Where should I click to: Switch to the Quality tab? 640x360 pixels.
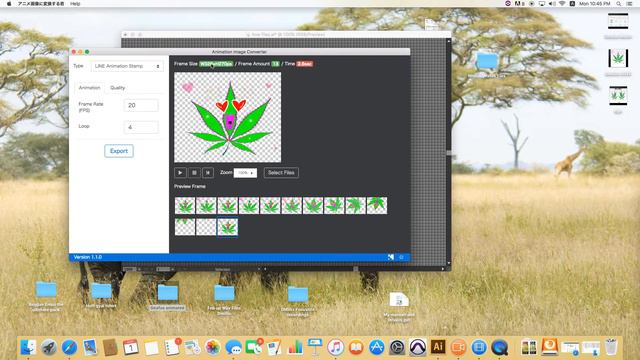(x=118, y=88)
